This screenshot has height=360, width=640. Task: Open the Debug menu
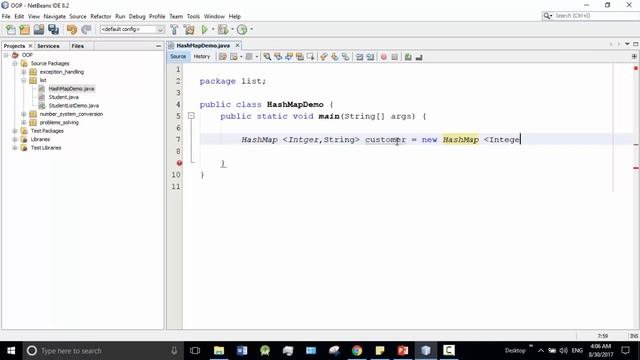(x=137, y=16)
